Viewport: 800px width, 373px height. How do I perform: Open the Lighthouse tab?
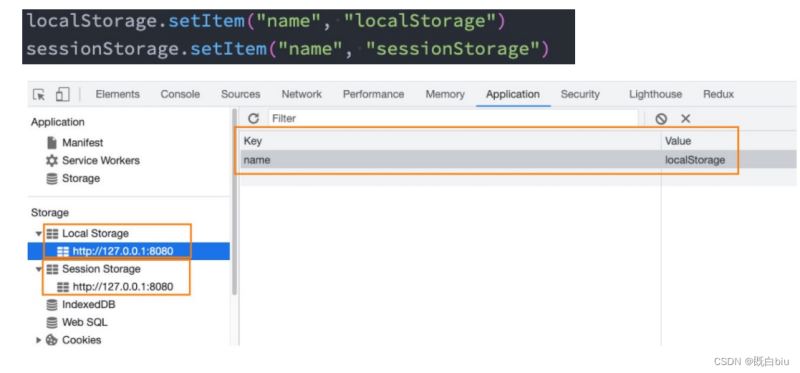[x=655, y=94]
